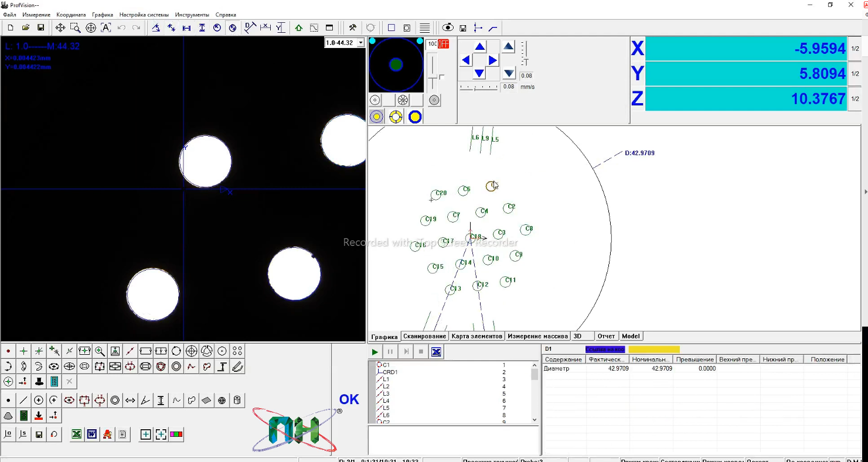
Task: Open the Инструменты menu
Action: pos(192,15)
